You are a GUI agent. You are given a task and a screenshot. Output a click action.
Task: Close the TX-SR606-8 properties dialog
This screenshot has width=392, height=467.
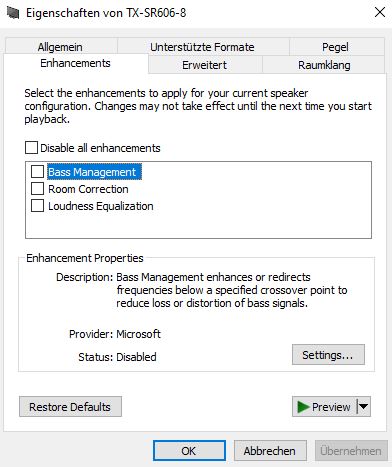(x=380, y=12)
